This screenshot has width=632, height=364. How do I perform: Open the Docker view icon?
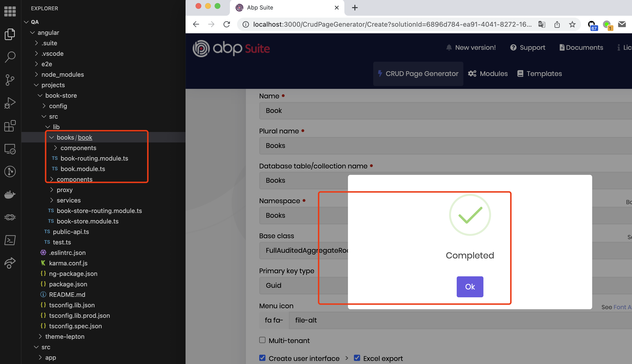pyautogui.click(x=10, y=194)
